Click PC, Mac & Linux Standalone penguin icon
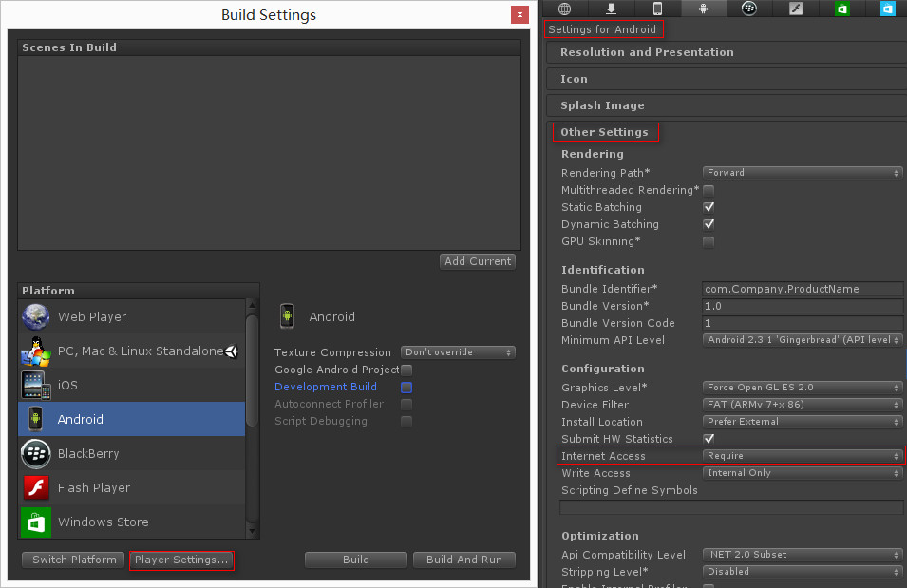The height and width of the screenshot is (588, 907). 36,351
